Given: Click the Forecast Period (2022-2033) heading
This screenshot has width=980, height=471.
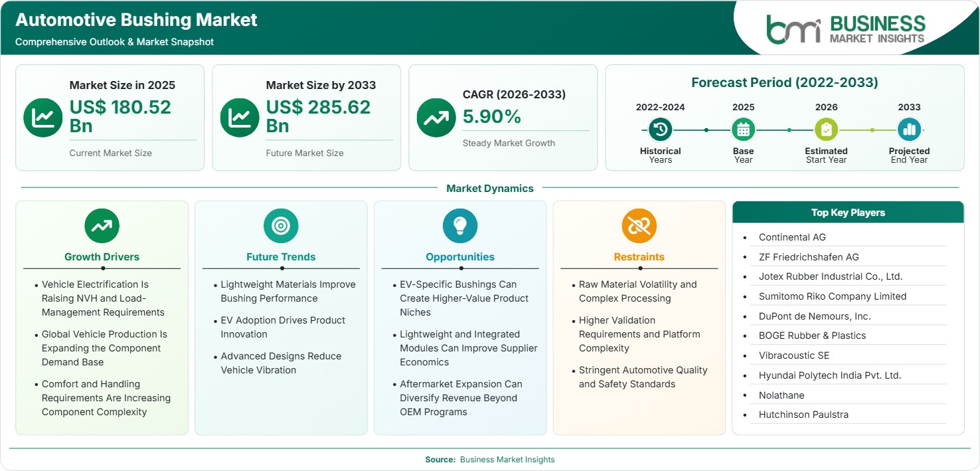Looking at the screenshot, I should point(785,82).
